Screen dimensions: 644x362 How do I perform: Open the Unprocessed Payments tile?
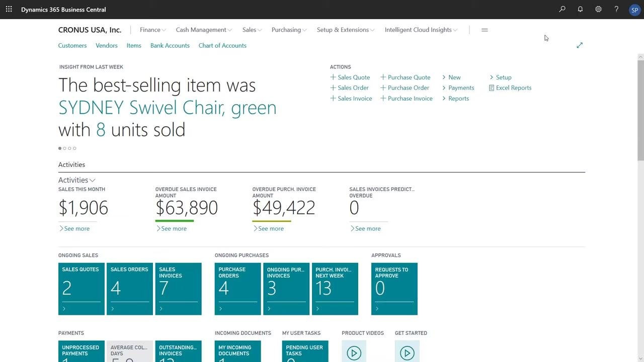click(x=82, y=351)
